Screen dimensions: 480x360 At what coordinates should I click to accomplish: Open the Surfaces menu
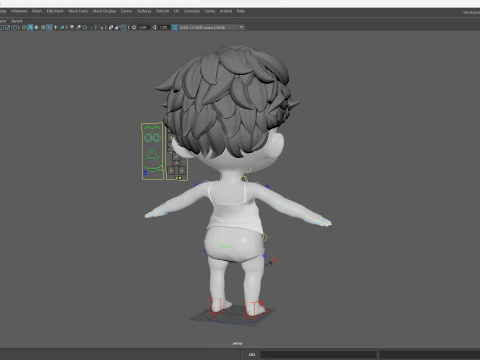click(144, 11)
